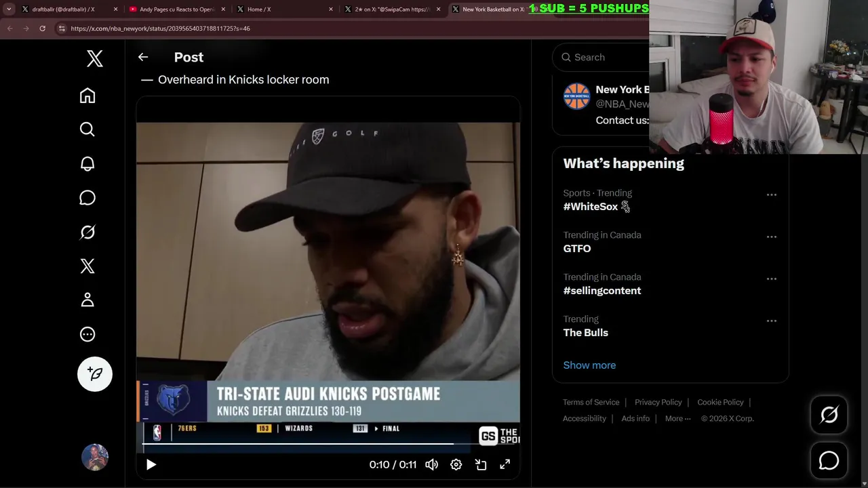Viewport: 868px width, 488px height.
Task: Mute the video with the speaker icon
Action: (x=431, y=464)
